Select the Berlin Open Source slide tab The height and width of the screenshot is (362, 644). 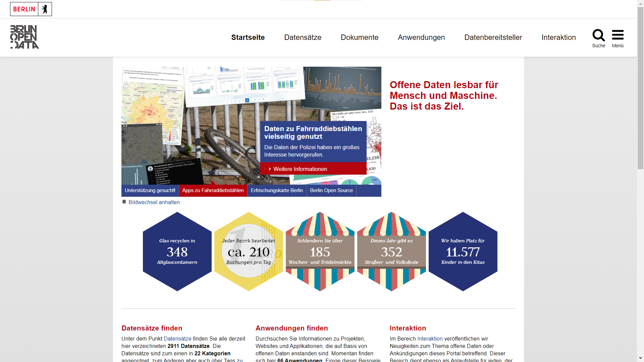pyautogui.click(x=331, y=190)
